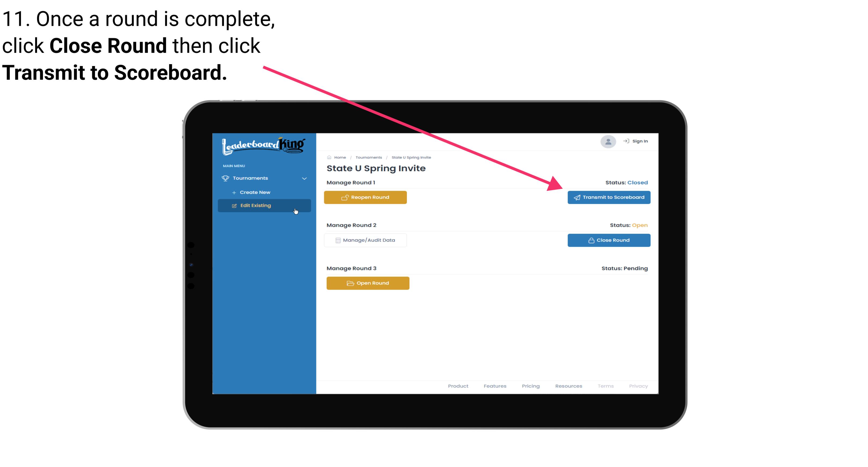
Task: Click the Manage/Audit Data file icon
Action: click(x=337, y=240)
